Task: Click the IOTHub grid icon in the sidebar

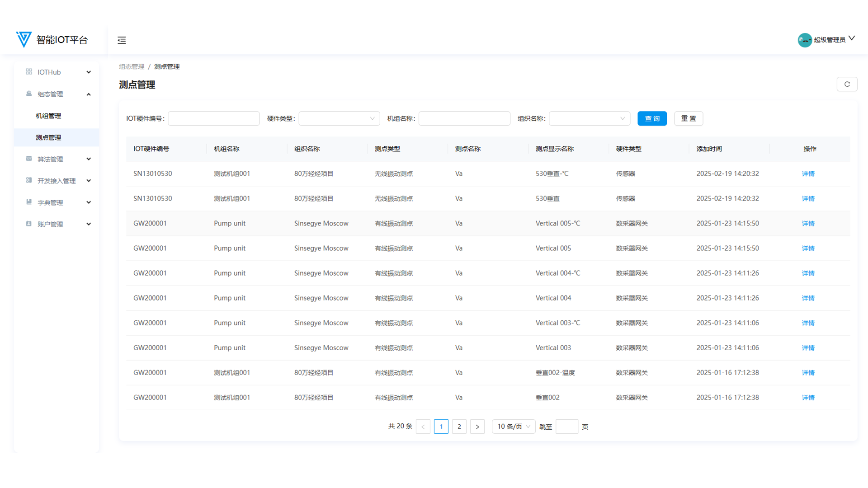Action: (x=29, y=72)
